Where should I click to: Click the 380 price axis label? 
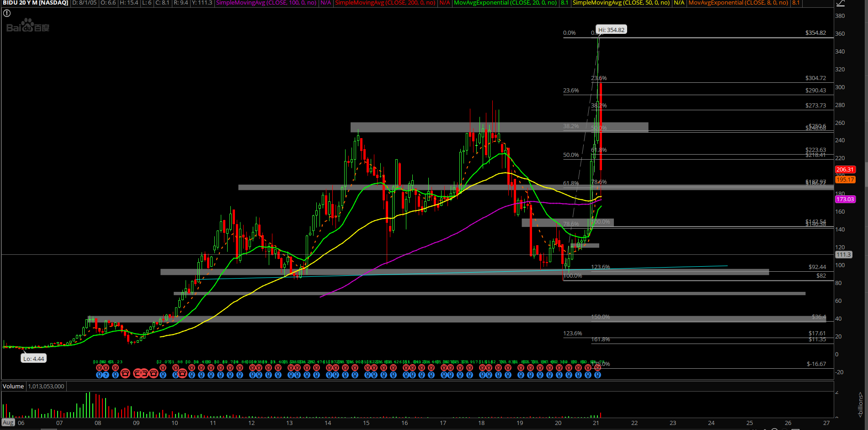tap(840, 16)
